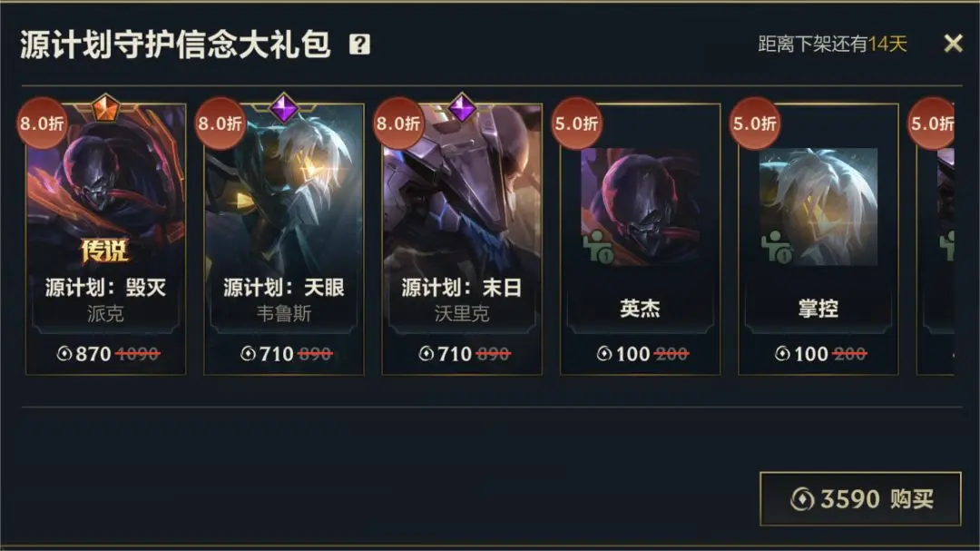Screen dimensions: 980x551
Task: Click the 5.0折 badge on 英杰 card
Action: coord(576,123)
